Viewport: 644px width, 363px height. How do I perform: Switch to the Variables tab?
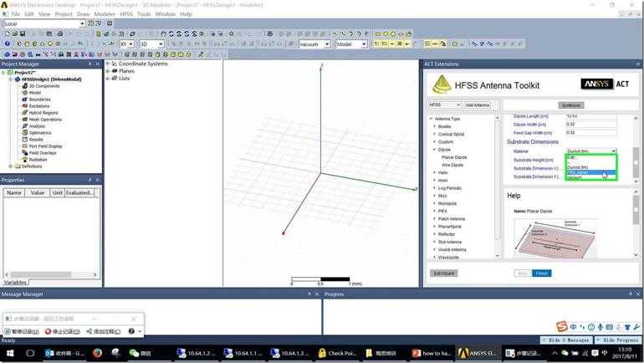point(15,283)
